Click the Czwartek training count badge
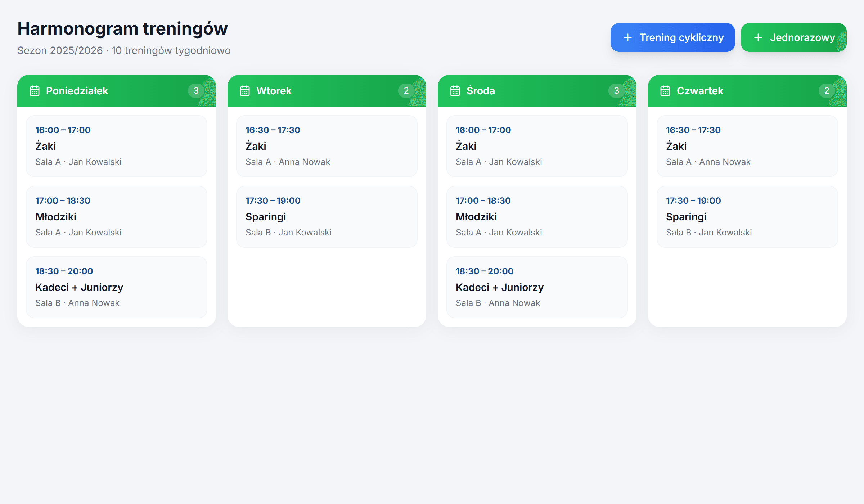 (x=827, y=91)
